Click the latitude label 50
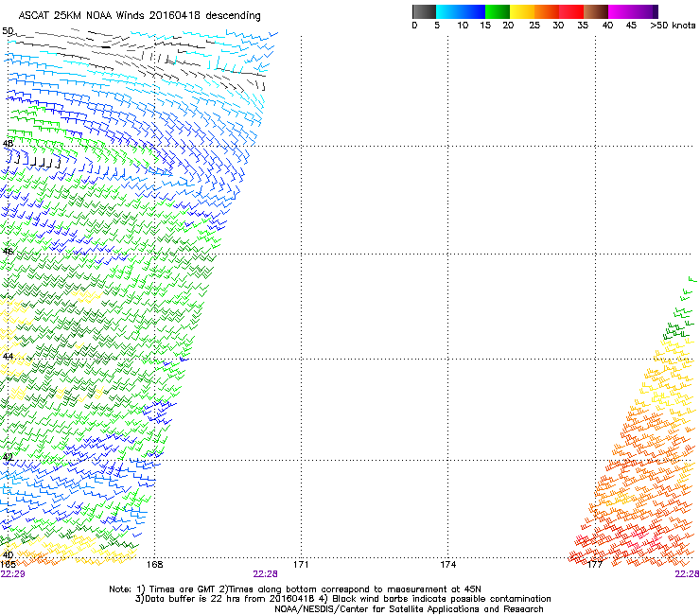The width and height of the screenshot is (700, 615). pos(8,31)
